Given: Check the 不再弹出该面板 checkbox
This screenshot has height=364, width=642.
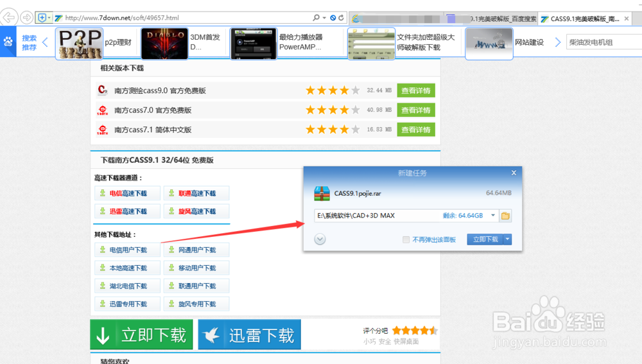Looking at the screenshot, I should coord(406,239).
